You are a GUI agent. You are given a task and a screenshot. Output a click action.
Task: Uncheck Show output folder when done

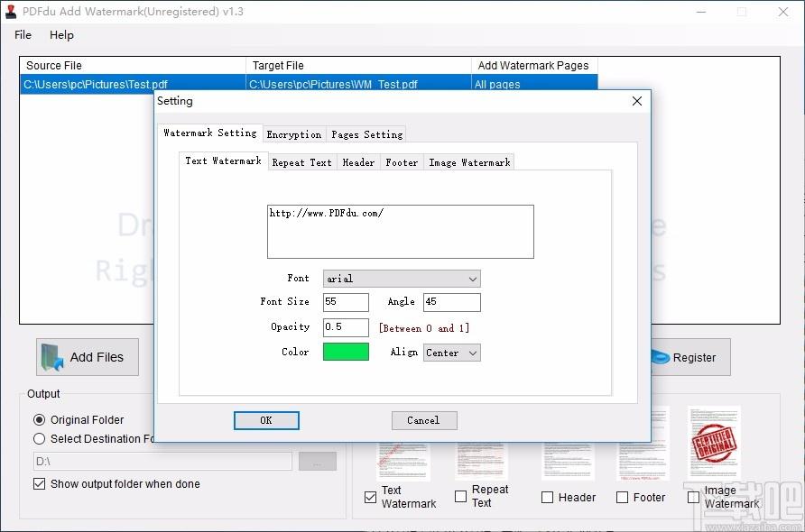click(39, 484)
